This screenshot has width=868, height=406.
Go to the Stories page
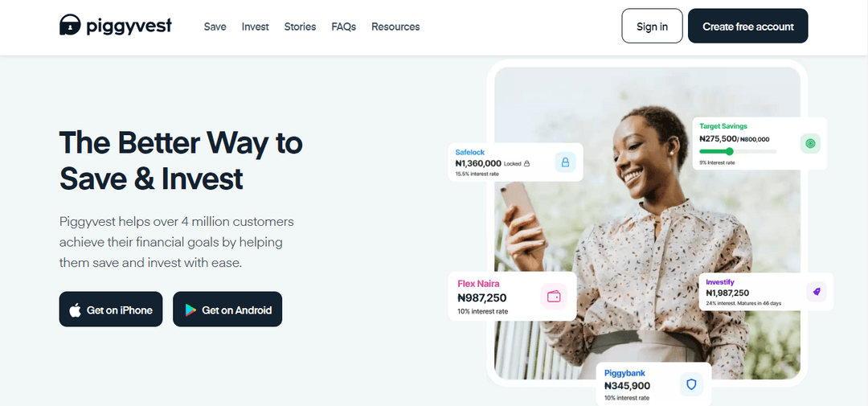pyautogui.click(x=300, y=27)
